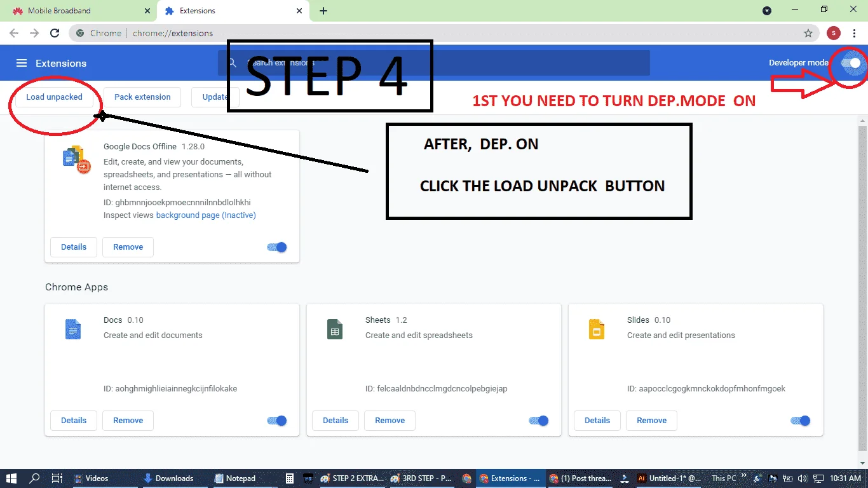
Task: Close the Extensions browser tab
Action: 299,11
